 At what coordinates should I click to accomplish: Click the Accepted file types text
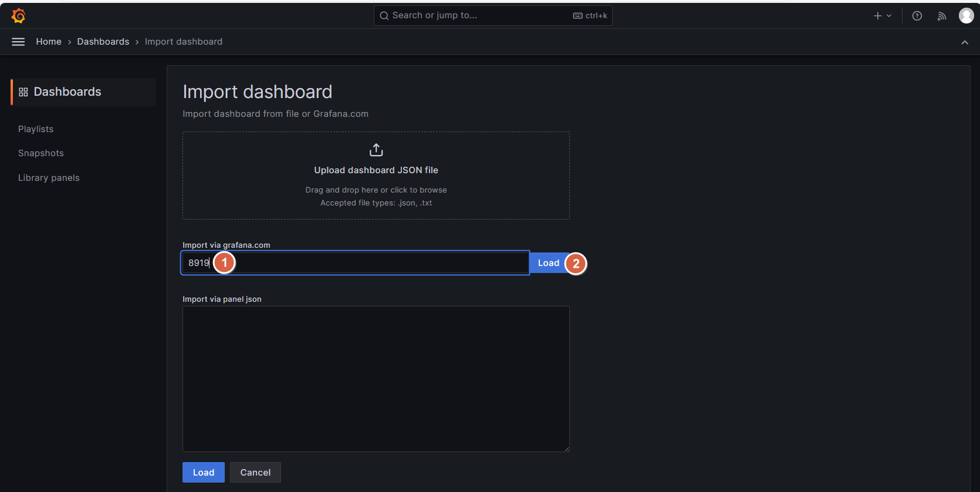click(x=376, y=203)
